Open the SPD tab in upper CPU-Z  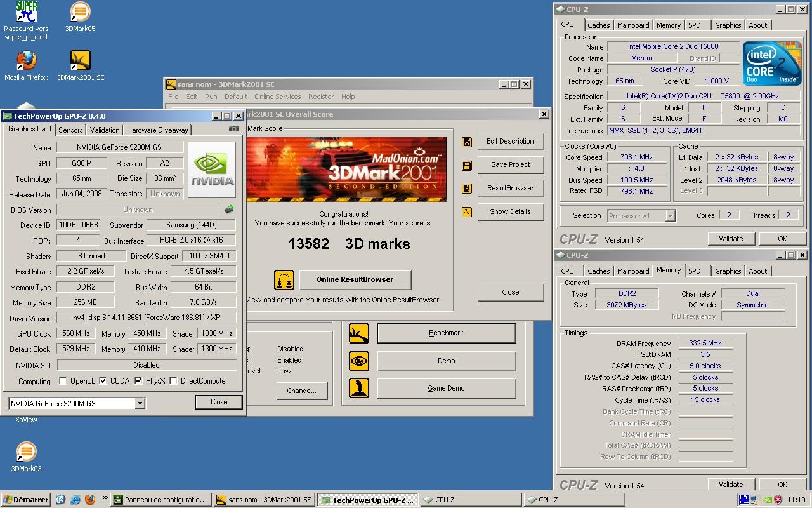tap(695, 25)
